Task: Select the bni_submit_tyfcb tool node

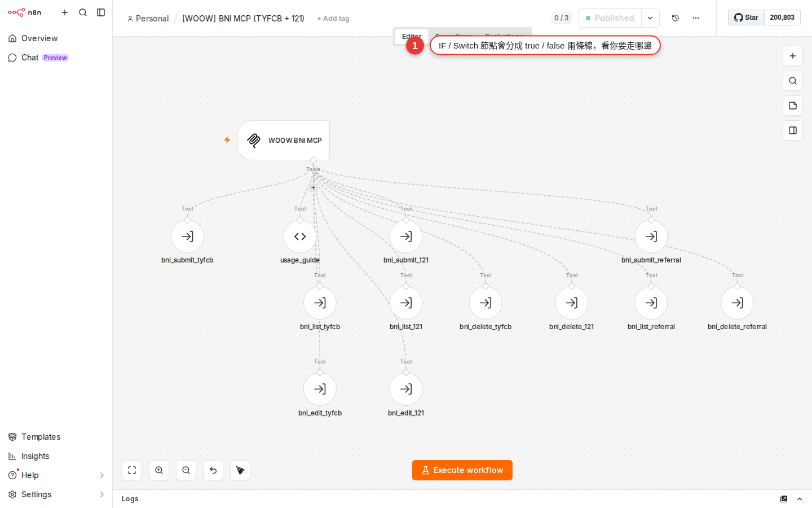Action: tap(187, 237)
